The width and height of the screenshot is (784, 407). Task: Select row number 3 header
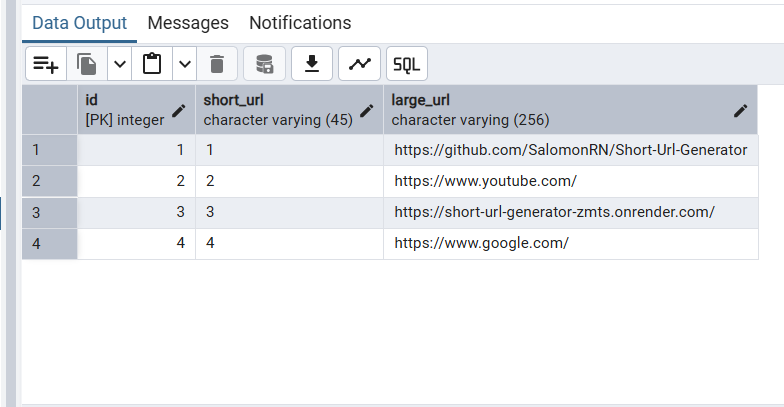click(49, 212)
